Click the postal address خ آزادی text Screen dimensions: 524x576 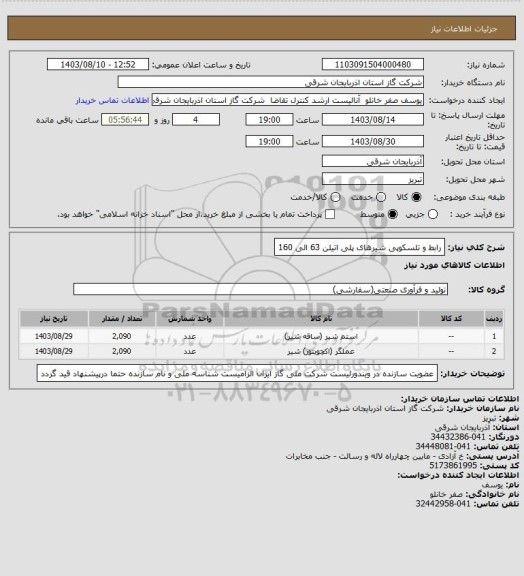coord(375,456)
